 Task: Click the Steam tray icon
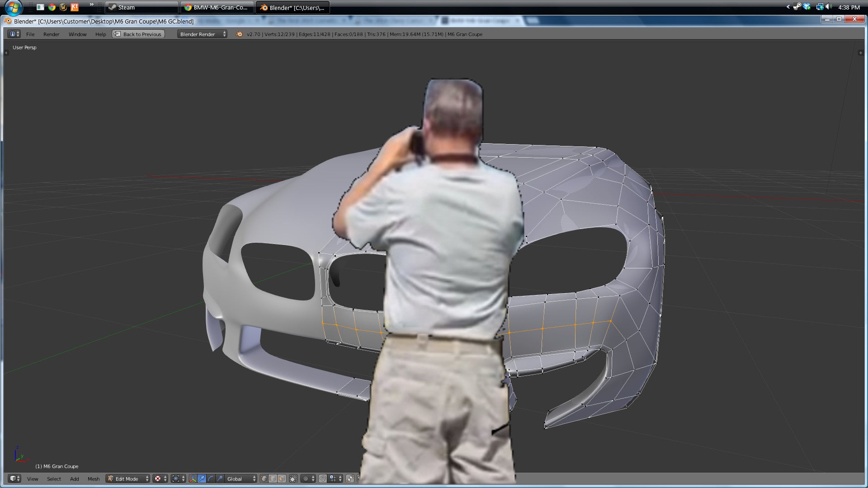[x=797, y=7]
